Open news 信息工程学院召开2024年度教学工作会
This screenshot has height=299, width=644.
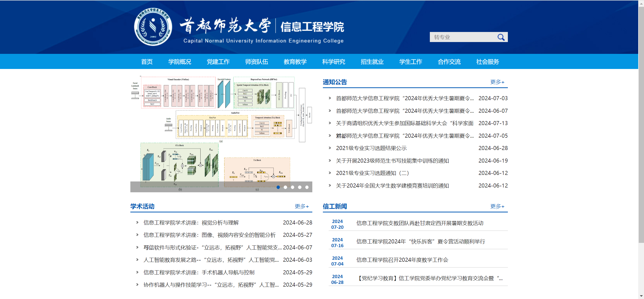pos(402,260)
